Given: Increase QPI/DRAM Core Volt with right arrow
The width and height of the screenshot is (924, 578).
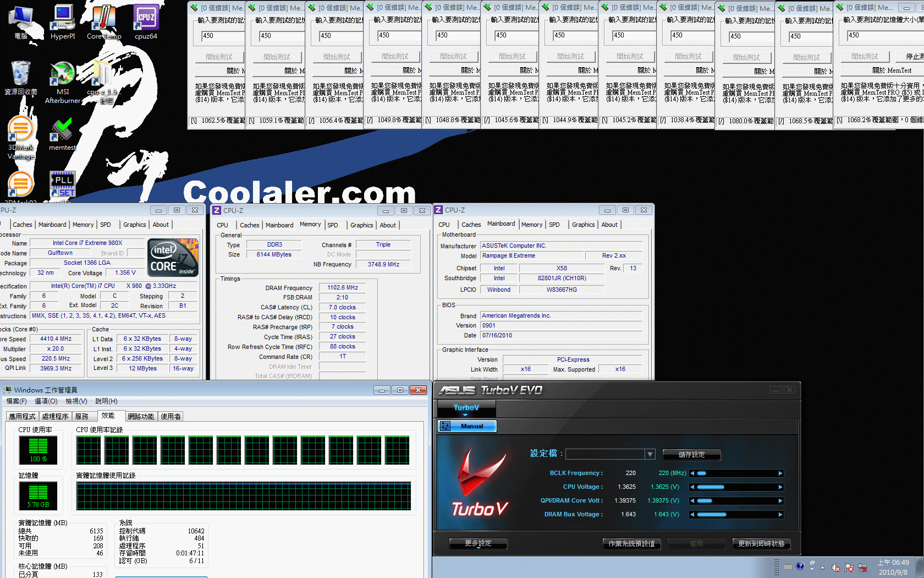Looking at the screenshot, I should tap(780, 501).
